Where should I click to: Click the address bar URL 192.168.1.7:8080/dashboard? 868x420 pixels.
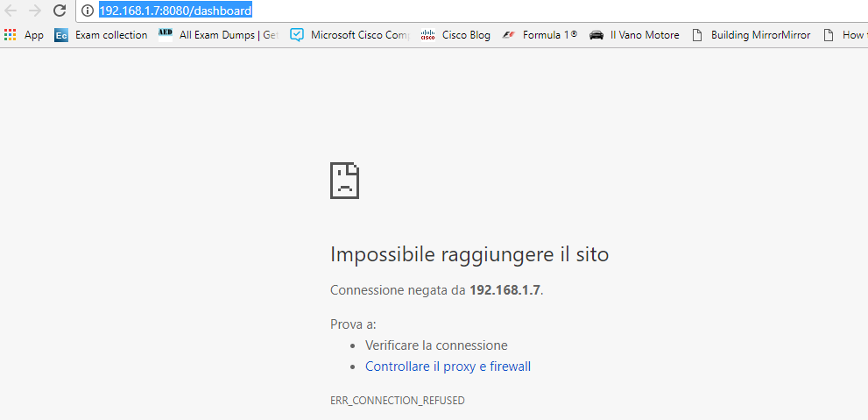pos(175,11)
